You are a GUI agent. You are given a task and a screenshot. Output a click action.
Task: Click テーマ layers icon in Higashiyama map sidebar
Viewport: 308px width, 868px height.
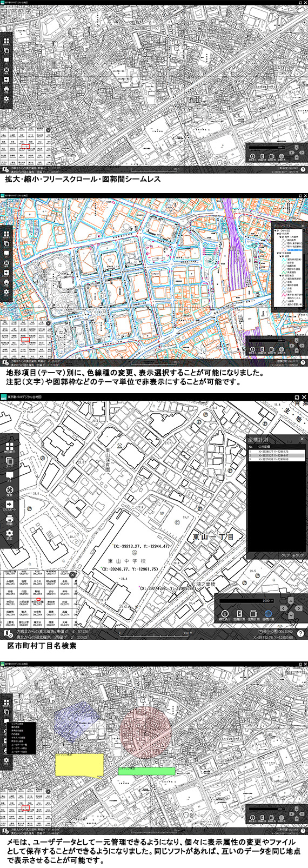(9, 461)
